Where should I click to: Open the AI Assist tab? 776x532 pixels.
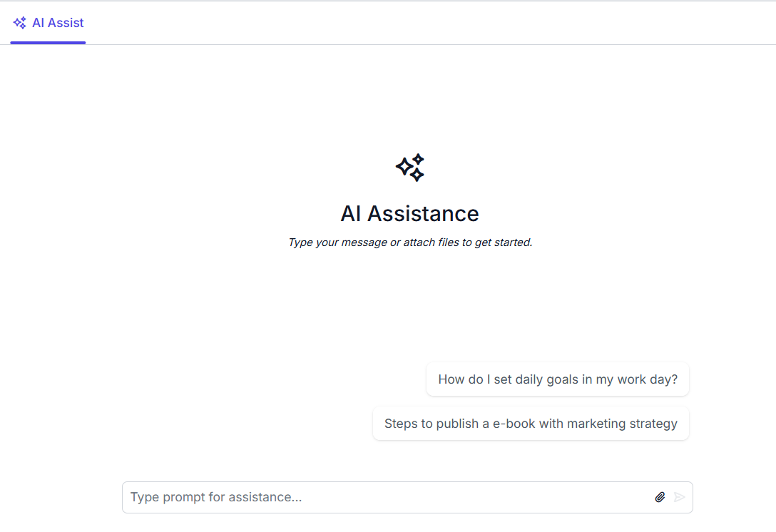48,23
